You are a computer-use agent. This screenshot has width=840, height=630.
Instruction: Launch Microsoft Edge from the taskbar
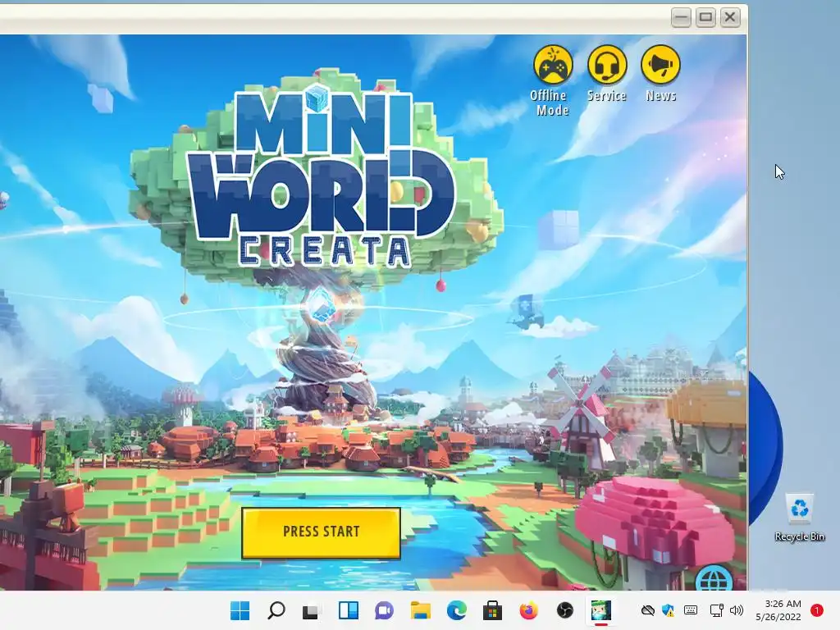456,610
